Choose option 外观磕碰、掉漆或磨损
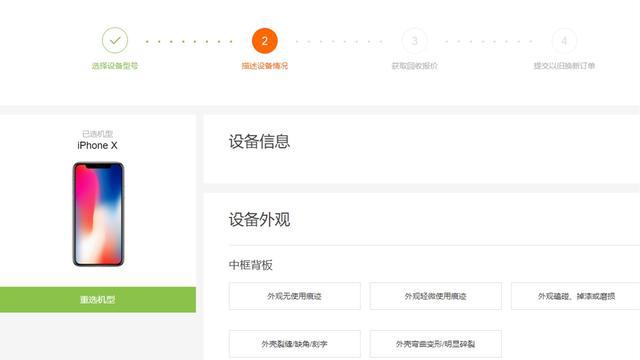Viewport: 640px width, 360px height. 576,296
